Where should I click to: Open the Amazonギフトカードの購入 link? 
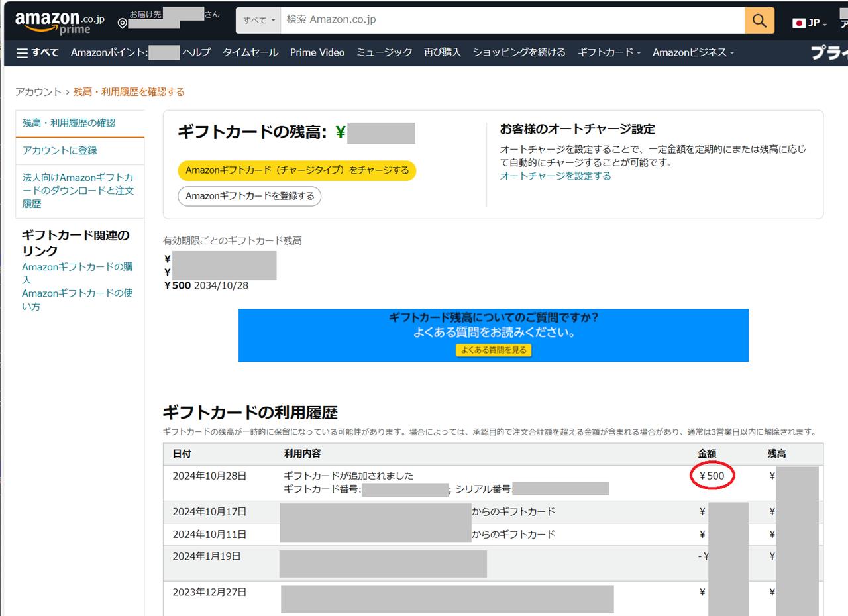(77, 273)
